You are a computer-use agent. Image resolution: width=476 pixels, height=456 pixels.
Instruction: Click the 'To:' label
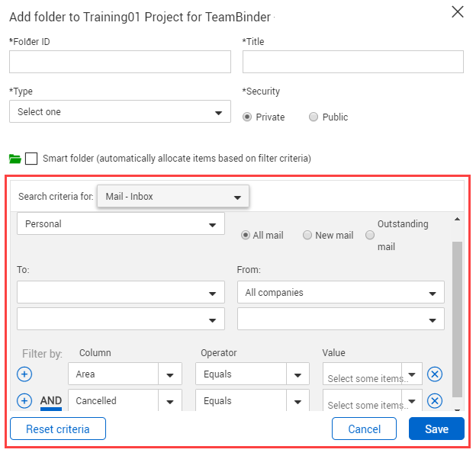click(23, 269)
